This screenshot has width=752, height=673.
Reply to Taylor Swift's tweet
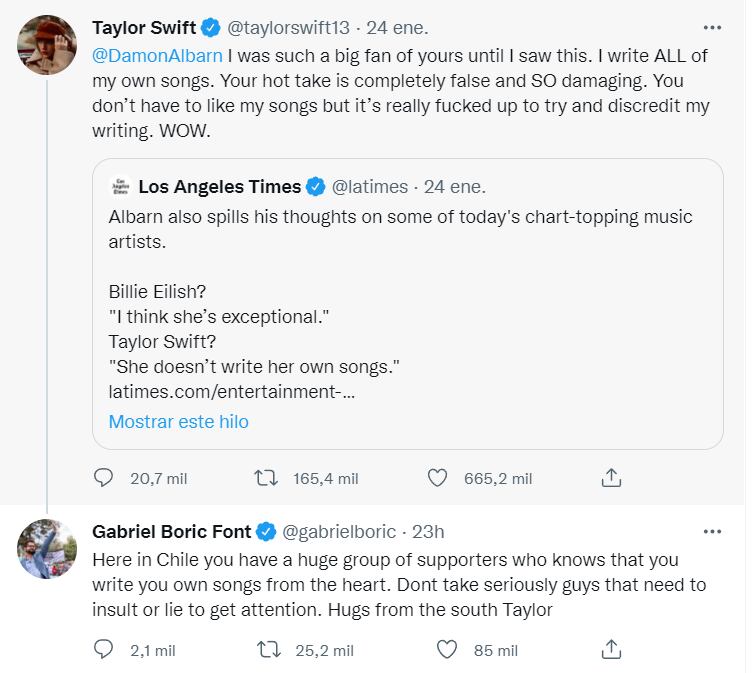point(104,478)
